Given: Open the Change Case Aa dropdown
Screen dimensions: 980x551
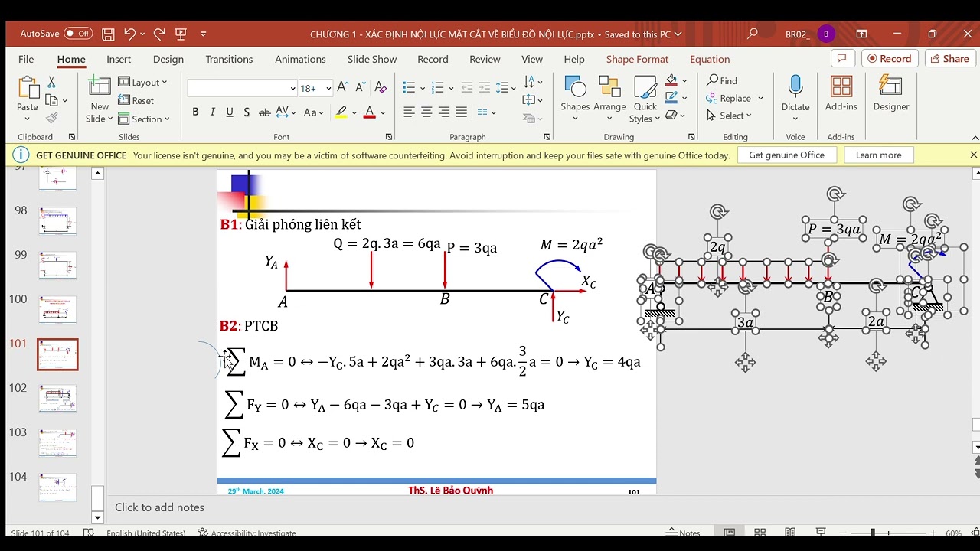Looking at the screenshot, I should (x=314, y=112).
